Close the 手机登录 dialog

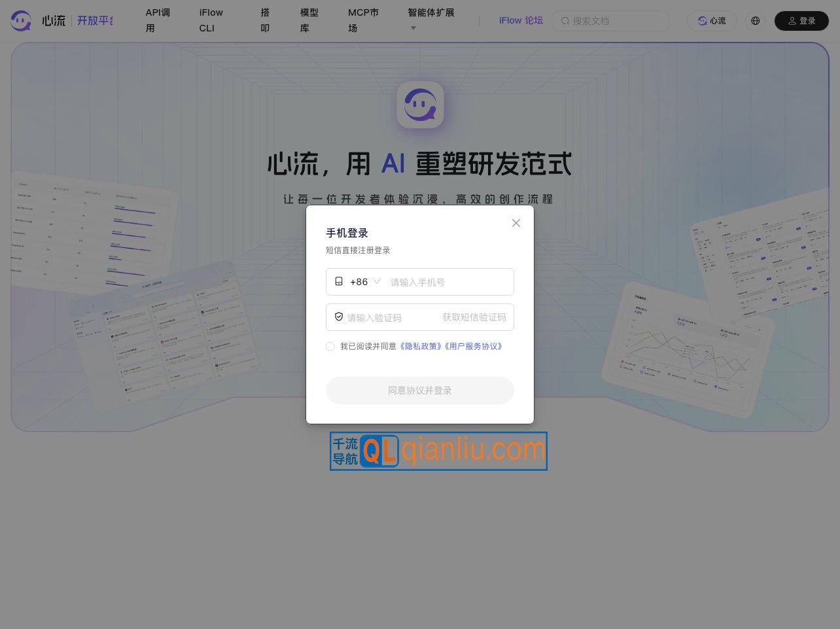click(x=516, y=223)
